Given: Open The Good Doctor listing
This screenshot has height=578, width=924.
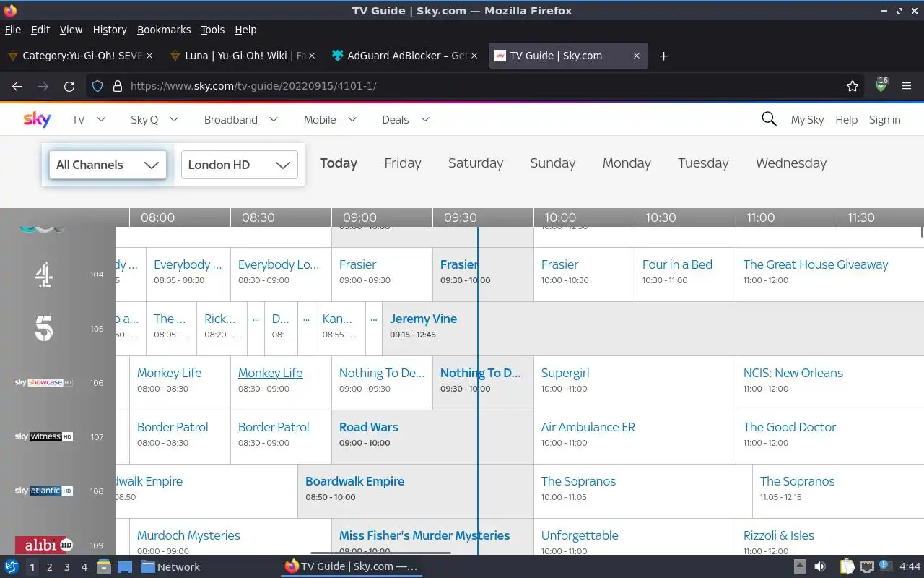Looking at the screenshot, I should pyautogui.click(x=829, y=437).
